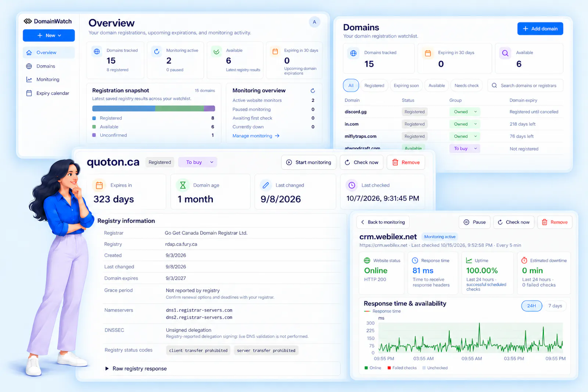This screenshot has height=392, width=588.
Task: Toggle the Failed checks legend item
Action: 402,368
